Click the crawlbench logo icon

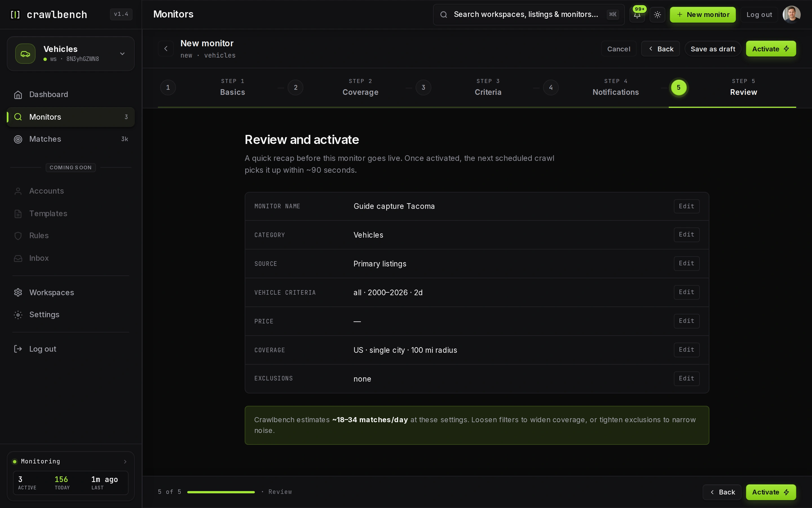coord(15,14)
